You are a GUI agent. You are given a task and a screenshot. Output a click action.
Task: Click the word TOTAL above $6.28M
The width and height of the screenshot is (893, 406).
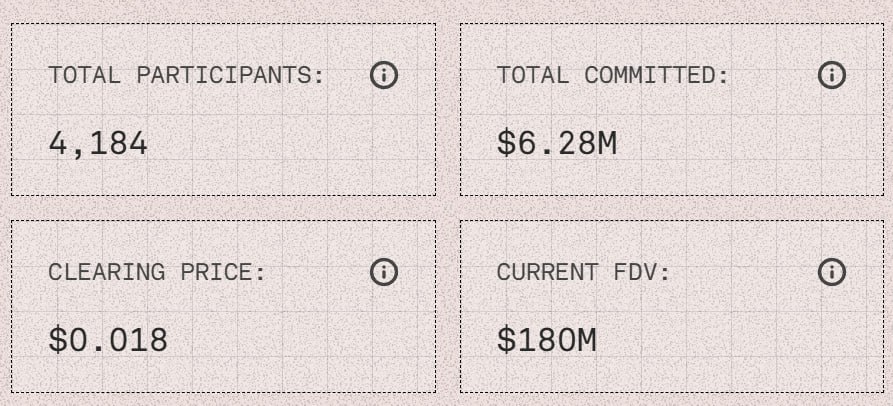pos(535,75)
